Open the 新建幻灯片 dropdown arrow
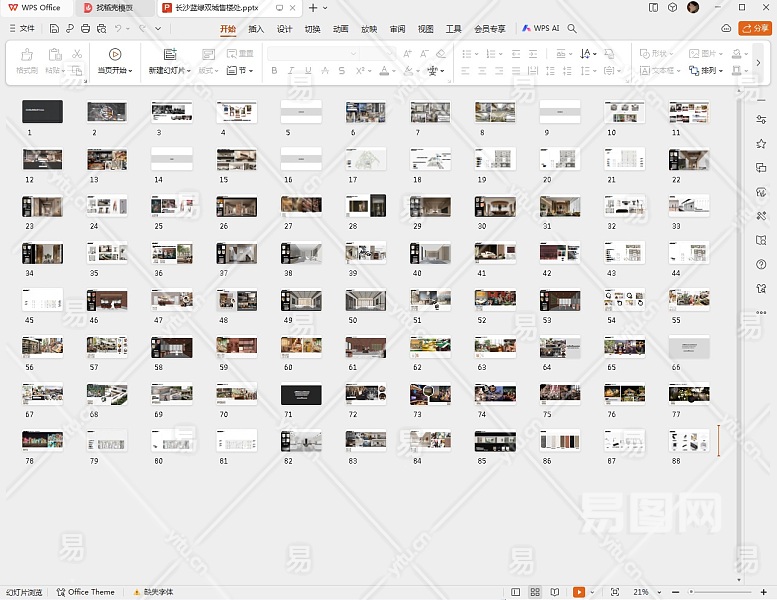 pyautogui.click(x=188, y=71)
